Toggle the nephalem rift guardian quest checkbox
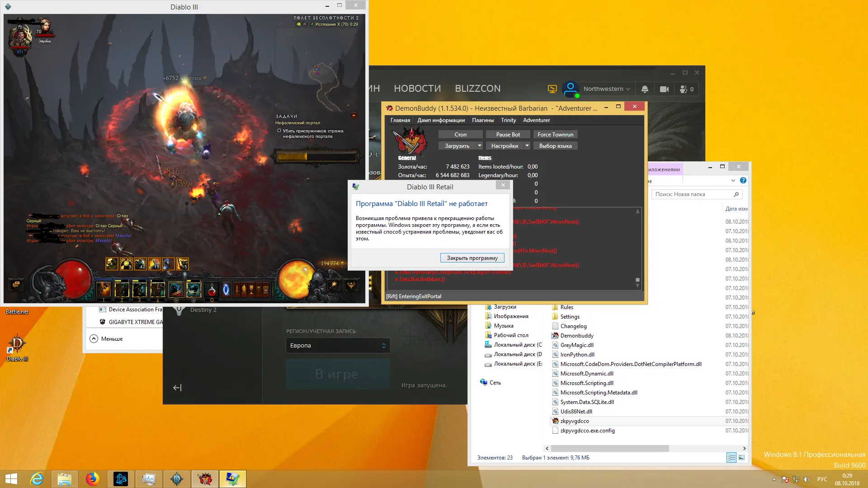Screen dimensions: 868x488 click(x=279, y=131)
